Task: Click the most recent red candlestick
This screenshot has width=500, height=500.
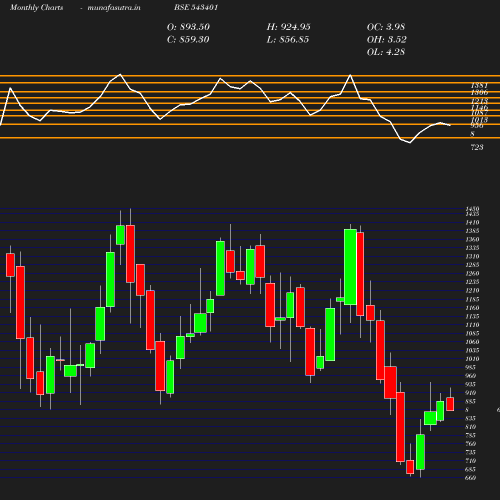Action: coord(450,404)
